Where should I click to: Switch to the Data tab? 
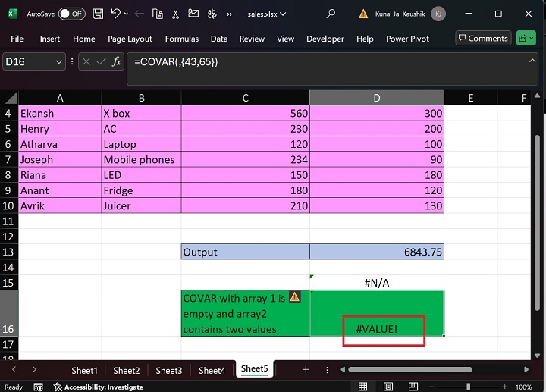tap(219, 39)
